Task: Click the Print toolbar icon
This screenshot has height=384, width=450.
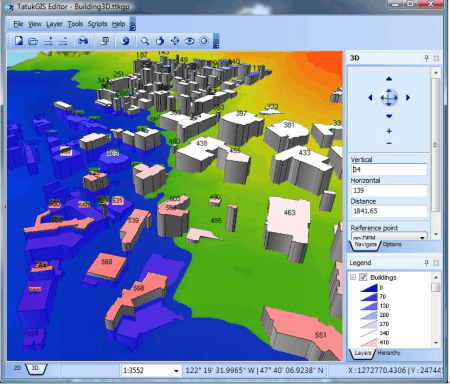Action: click(83, 41)
